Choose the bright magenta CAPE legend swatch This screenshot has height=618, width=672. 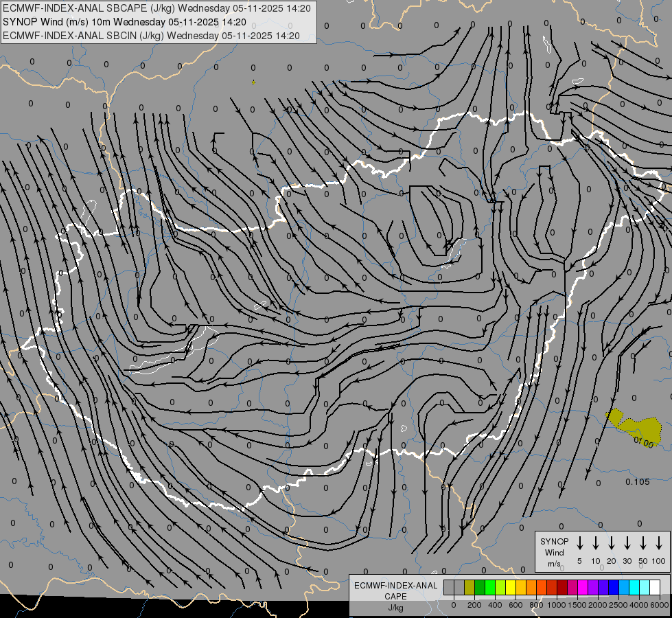(x=583, y=587)
